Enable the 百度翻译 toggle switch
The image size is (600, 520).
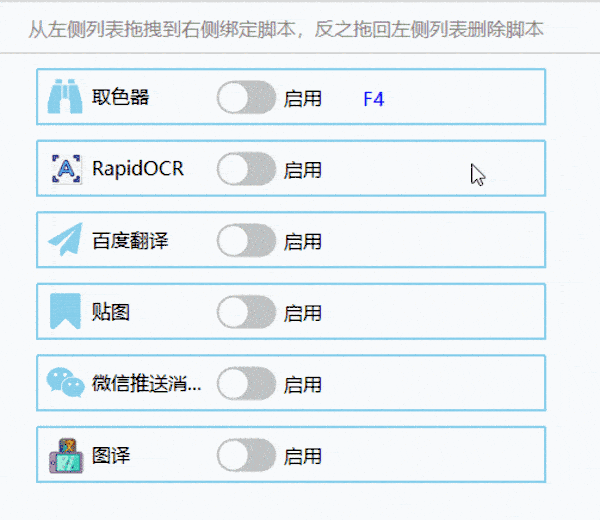coord(246,241)
